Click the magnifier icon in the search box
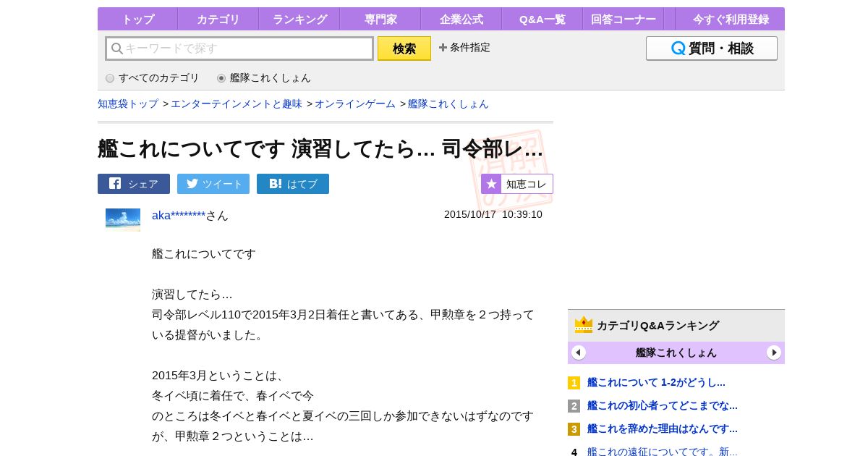Viewport: 868px width, 456px height. 116,48
